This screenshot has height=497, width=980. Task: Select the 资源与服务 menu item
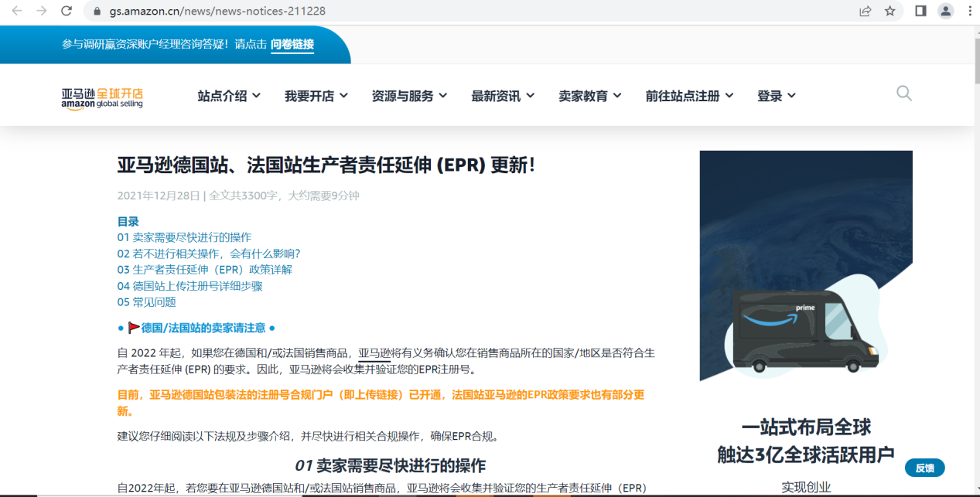point(404,95)
